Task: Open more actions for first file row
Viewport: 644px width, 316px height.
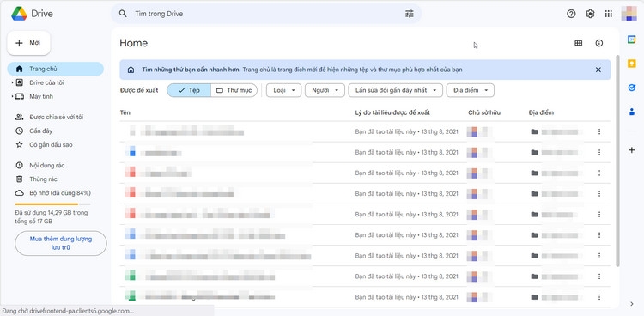Action: point(598,131)
